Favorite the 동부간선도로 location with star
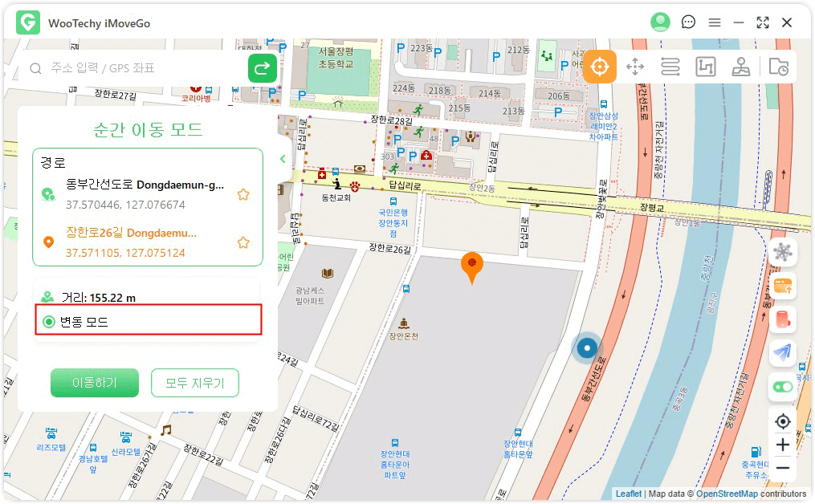Image resolution: width=815 pixels, height=504 pixels. [x=243, y=194]
